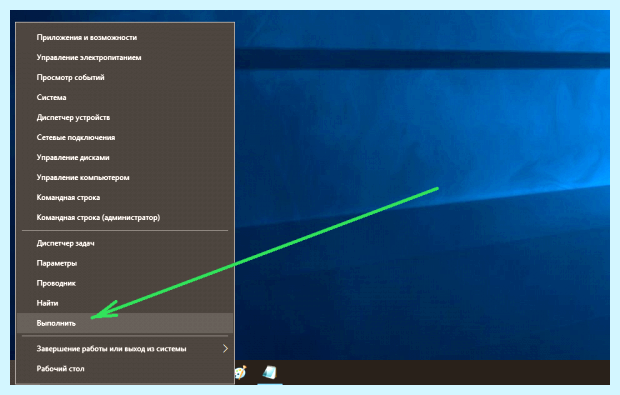Expand the shutdown or sign out submenu arrow
The width and height of the screenshot is (620, 395).
[x=225, y=348]
